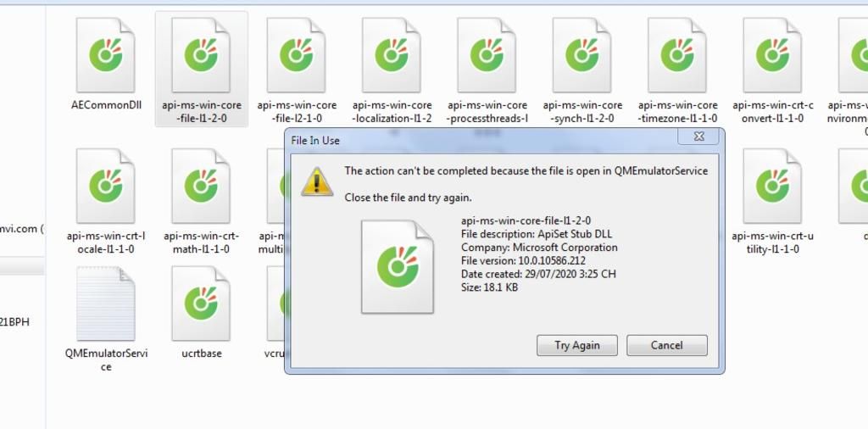868x429 pixels.
Task: Click the large file preview thumbnail in dialog
Action: coord(398,267)
